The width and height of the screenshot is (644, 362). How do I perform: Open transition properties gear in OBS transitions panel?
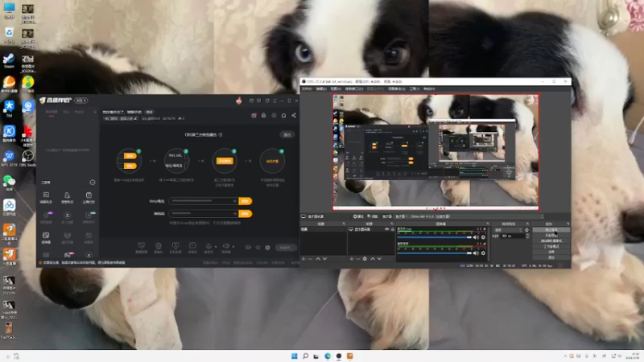[527, 230]
